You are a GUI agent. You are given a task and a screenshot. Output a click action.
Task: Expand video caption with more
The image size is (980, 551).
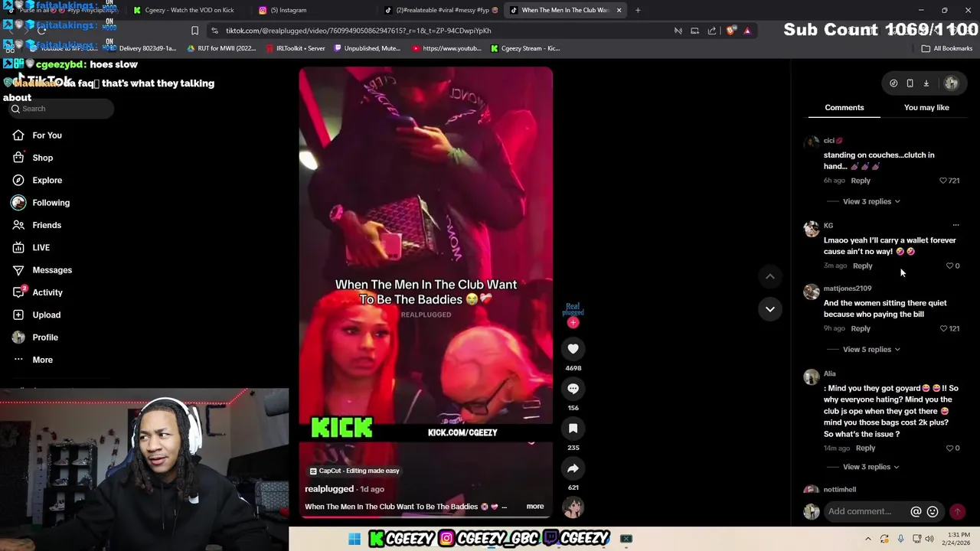[x=535, y=507]
